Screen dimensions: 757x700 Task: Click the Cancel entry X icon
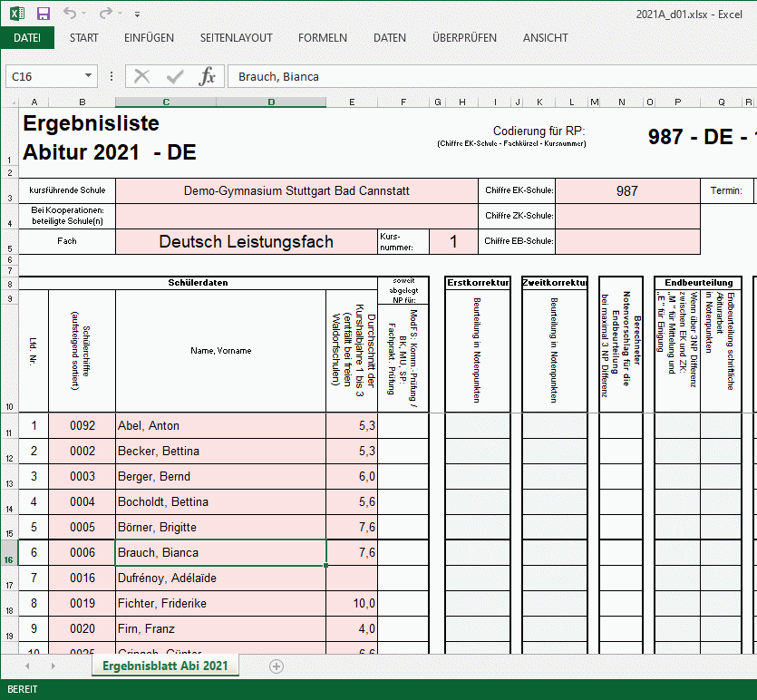pos(141,76)
